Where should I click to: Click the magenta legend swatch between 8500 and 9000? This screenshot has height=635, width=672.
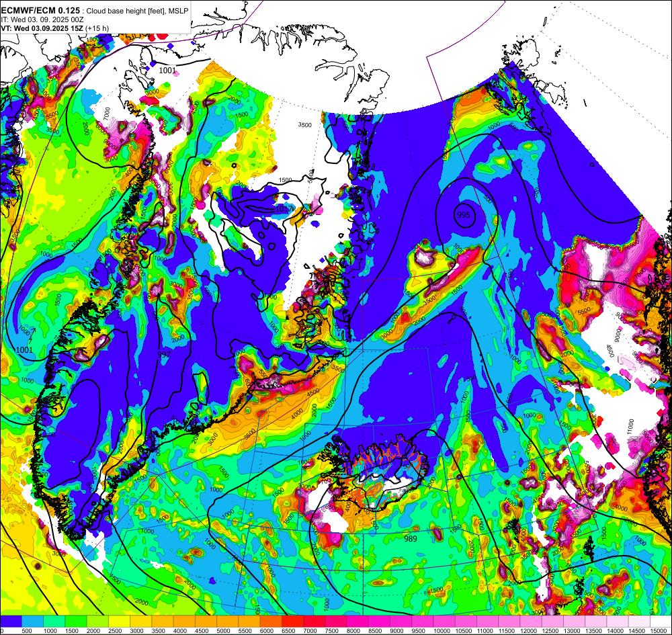click(x=379, y=621)
